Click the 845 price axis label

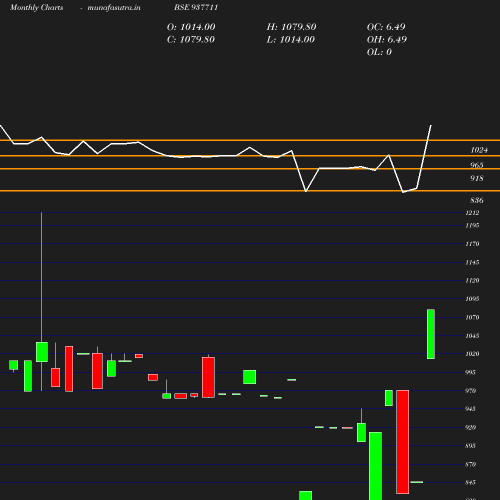[470, 482]
